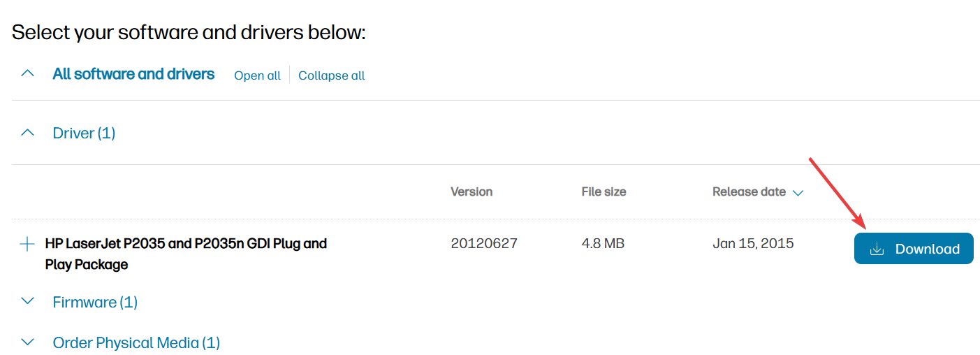Open the Firmware (1) section
The image size is (980, 355).
(95, 302)
